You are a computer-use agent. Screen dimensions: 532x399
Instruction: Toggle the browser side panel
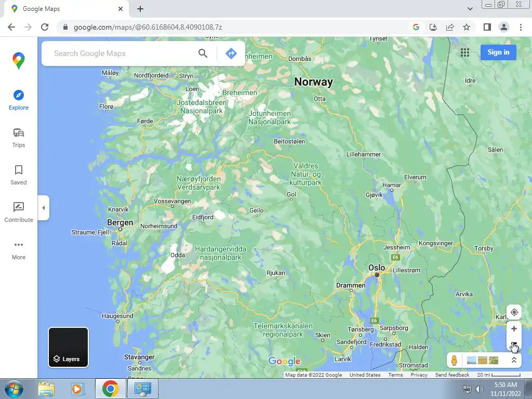tap(487, 27)
